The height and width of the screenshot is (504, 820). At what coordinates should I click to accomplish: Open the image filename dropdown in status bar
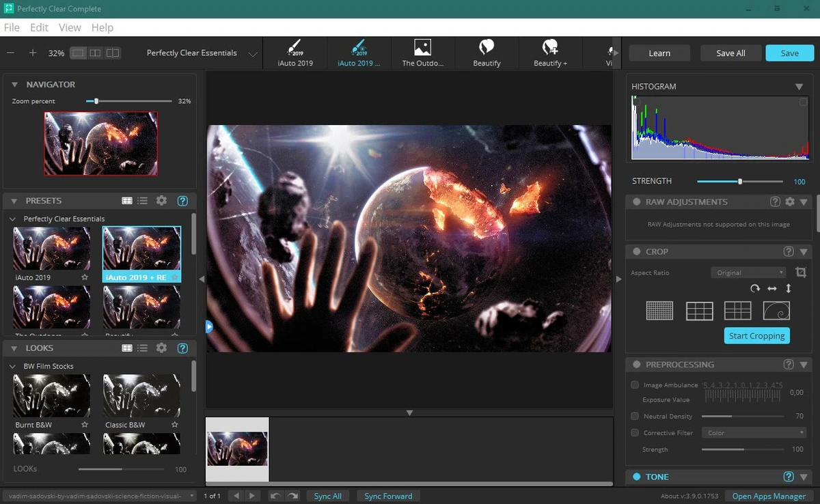(99, 496)
